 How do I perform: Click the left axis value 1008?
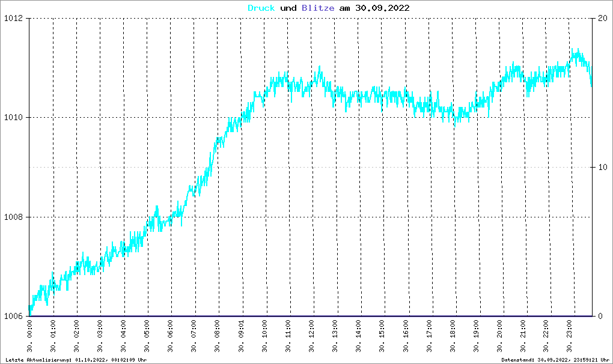pyautogui.click(x=13, y=217)
